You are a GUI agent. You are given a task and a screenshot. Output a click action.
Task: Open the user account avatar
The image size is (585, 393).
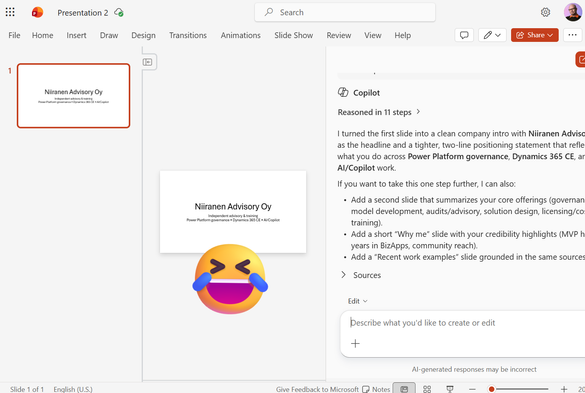[x=573, y=12]
